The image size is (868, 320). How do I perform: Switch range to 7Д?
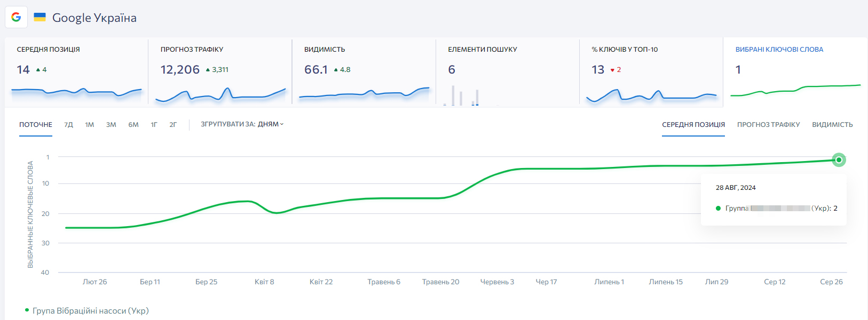(x=68, y=125)
